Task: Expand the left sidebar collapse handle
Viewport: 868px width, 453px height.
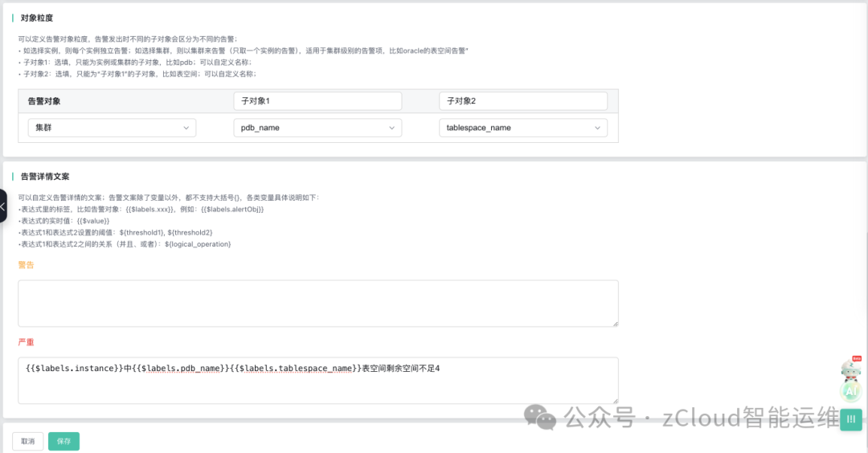Action: (x=3, y=206)
